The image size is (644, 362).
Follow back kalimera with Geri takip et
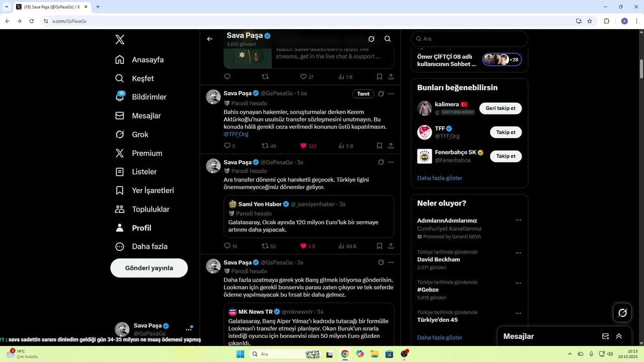501,108
